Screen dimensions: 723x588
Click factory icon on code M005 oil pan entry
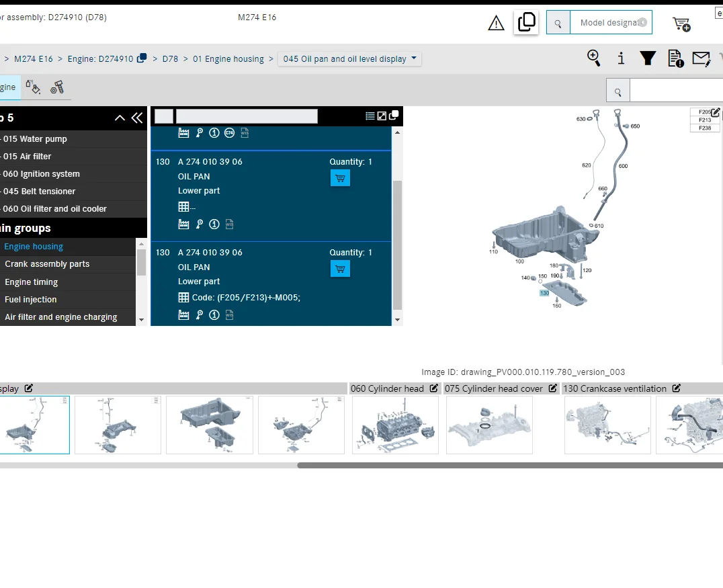click(183, 315)
